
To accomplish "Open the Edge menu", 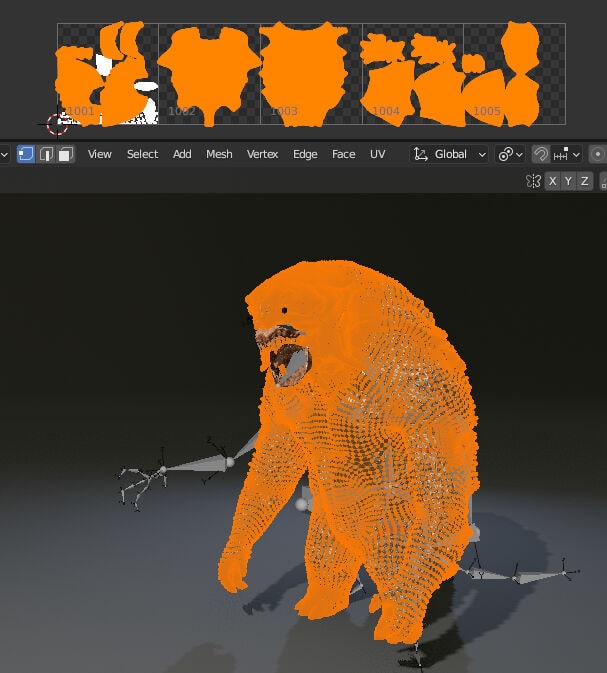I will [x=305, y=154].
